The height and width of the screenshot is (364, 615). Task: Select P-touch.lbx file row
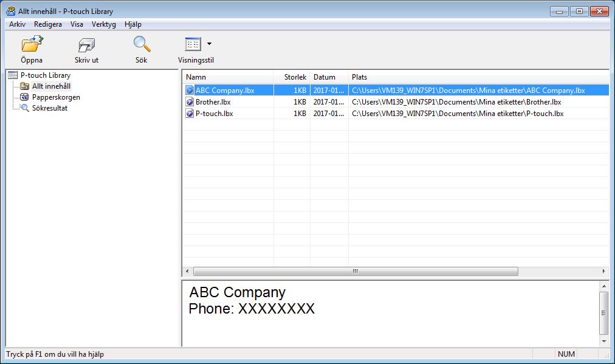click(396, 114)
